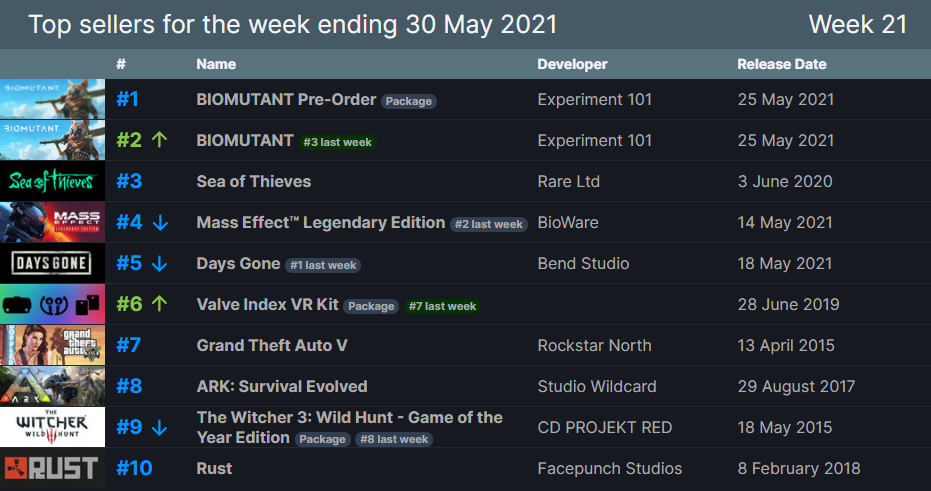Screen dimensions: 931x491
Task: Click the green up arrow beside #6
Action: [x=159, y=304]
